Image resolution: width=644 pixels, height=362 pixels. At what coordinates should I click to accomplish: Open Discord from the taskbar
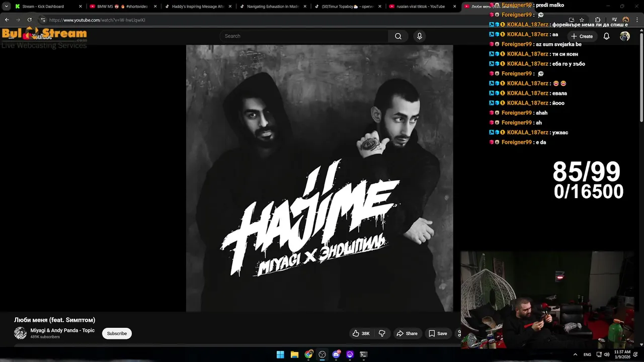click(x=336, y=354)
